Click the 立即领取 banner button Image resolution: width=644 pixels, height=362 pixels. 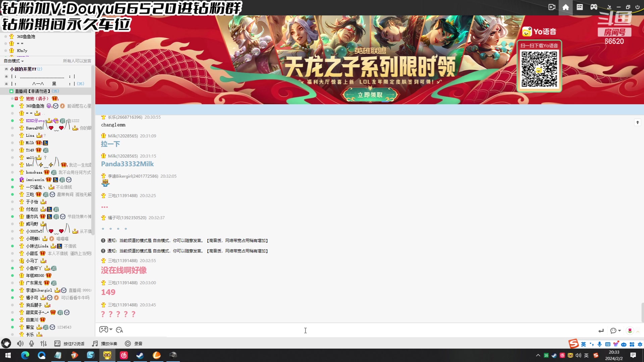pyautogui.click(x=370, y=95)
